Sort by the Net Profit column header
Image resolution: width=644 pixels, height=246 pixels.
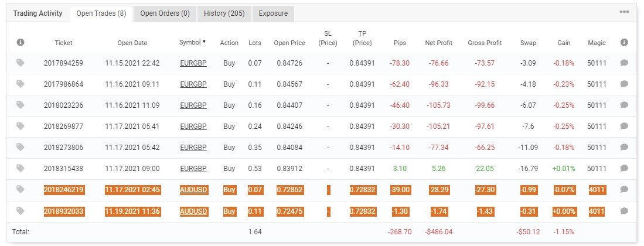(439, 43)
